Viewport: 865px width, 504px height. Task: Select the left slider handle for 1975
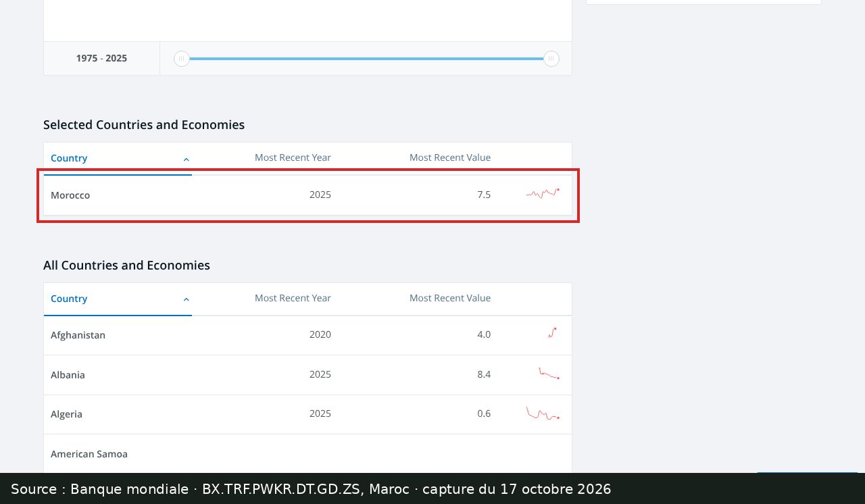tap(181, 59)
